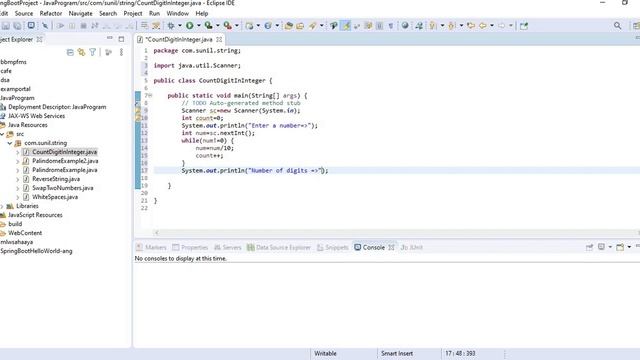Click the Save All icon
The width and height of the screenshot is (640, 360).
click(x=17, y=26)
